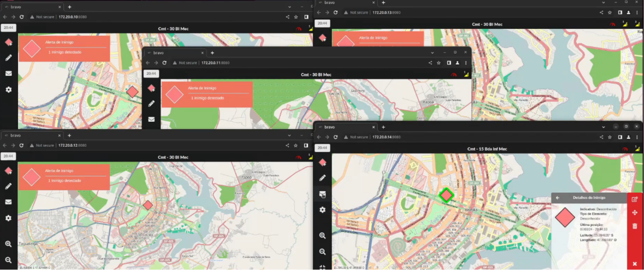Open new tab in 172.20.0.12 browser window
The image size is (644, 270).
point(69,136)
